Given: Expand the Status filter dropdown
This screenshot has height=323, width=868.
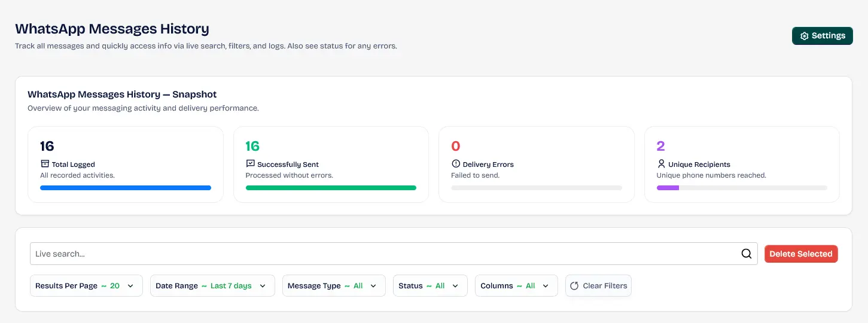Looking at the screenshot, I should (x=430, y=286).
